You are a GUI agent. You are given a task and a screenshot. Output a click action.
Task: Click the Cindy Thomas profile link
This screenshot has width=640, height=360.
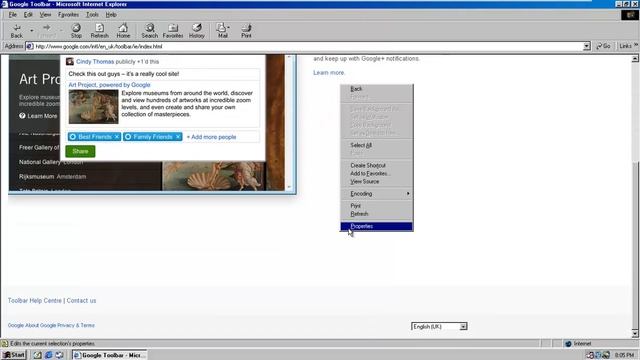pos(95,62)
